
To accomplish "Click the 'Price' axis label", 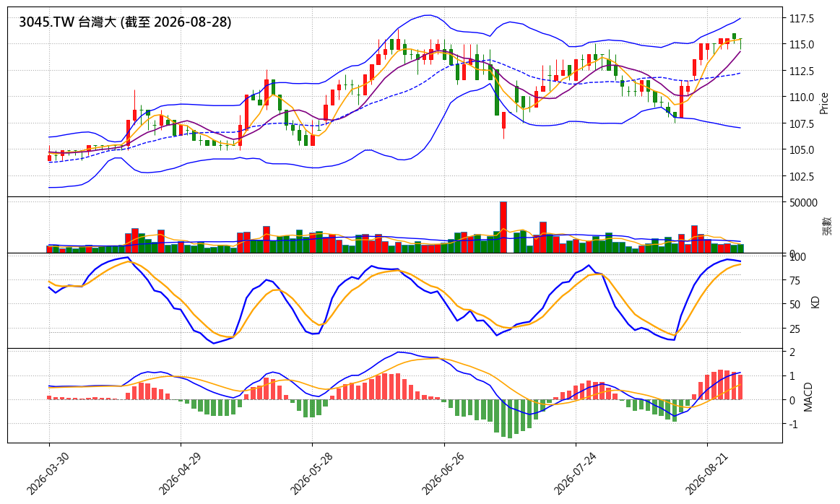I will (x=824, y=103).
